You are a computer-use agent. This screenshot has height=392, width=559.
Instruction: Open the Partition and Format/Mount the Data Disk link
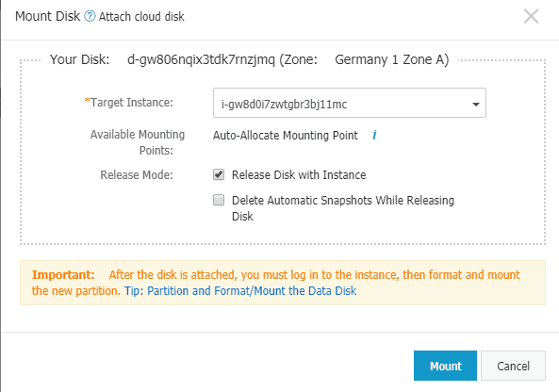point(252,291)
